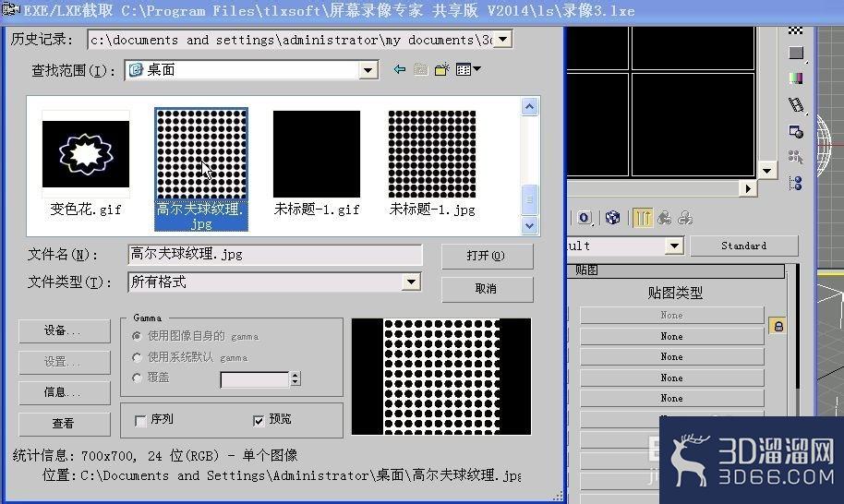The height and width of the screenshot is (504, 844).
Task: Click the file list scroll-down arrow
Action: (x=530, y=225)
